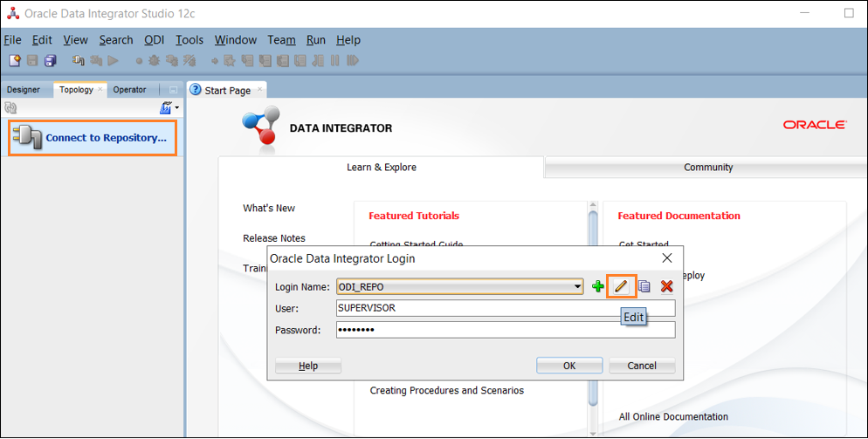Open the Help menu in menu bar
The image size is (868, 439).
coord(348,40)
